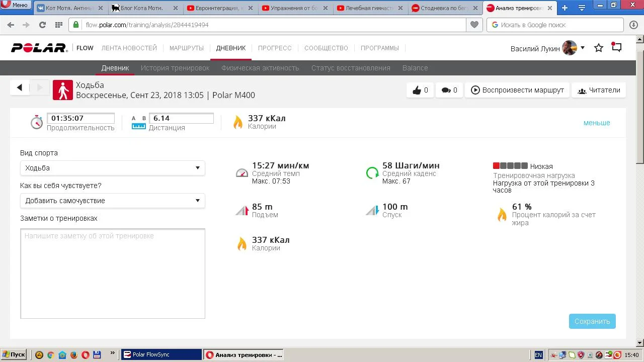Expand the Ходьба sport type dropdown

[x=112, y=168]
